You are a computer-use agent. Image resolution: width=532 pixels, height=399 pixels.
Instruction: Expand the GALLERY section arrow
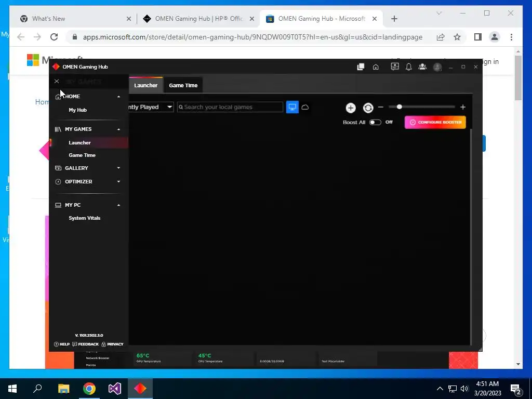pos(118,168)
